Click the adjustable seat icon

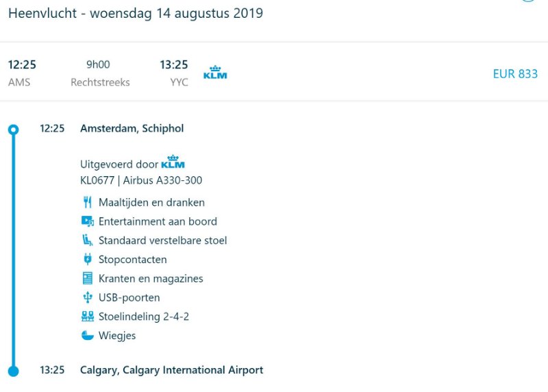[87, 241]
